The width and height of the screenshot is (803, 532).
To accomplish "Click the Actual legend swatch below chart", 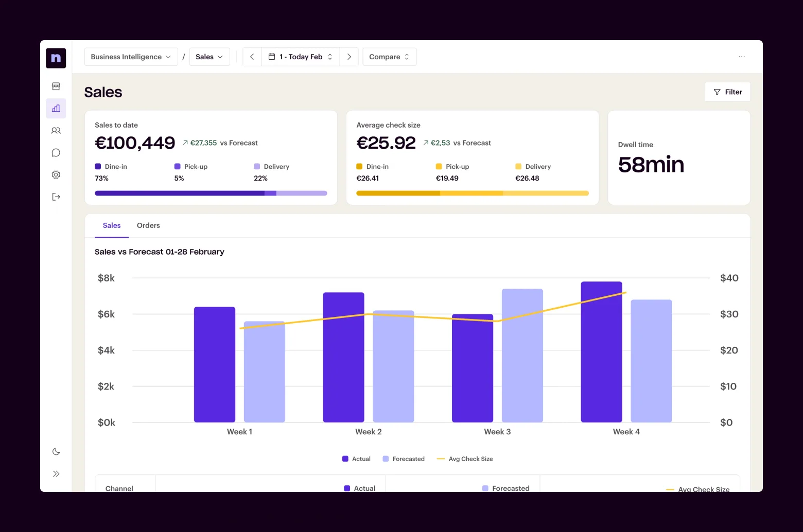I will (345, 459).
